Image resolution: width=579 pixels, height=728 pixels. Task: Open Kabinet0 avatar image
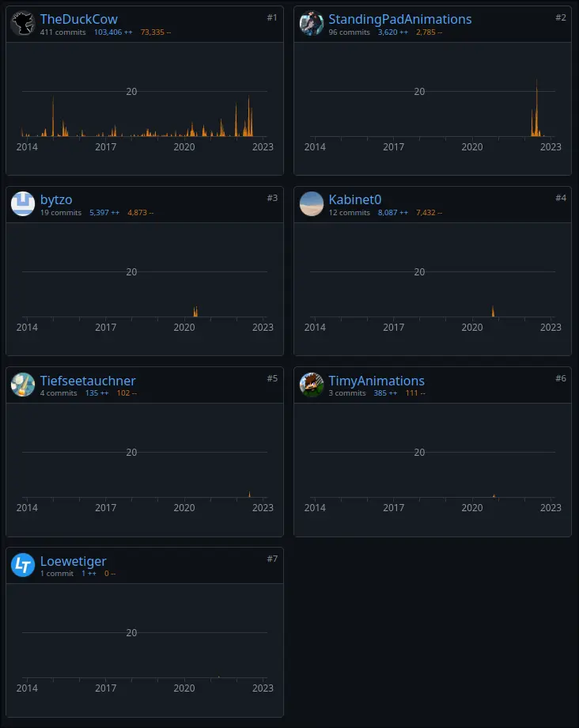point(312,204)
